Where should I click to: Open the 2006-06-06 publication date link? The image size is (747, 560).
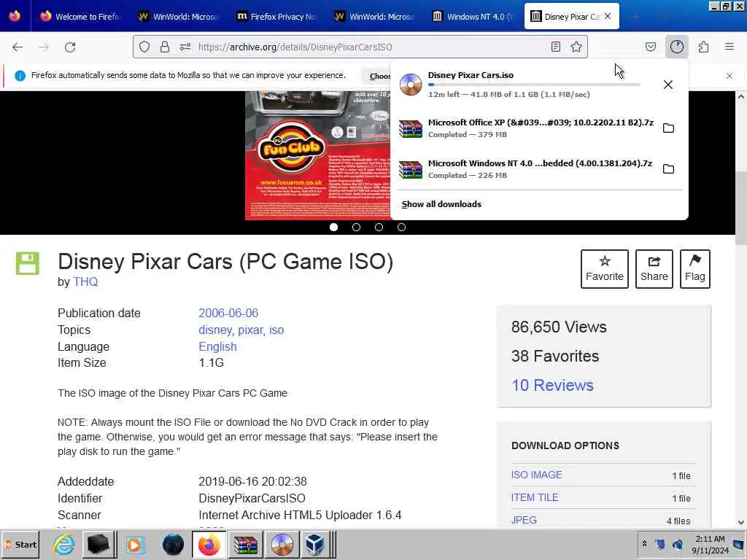click(228, 313)
